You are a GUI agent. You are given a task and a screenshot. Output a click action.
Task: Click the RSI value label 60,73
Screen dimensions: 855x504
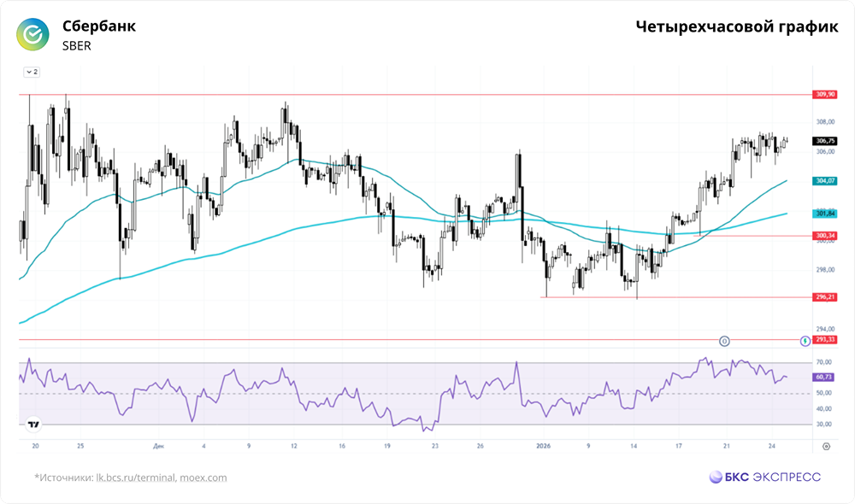[825, 377]
